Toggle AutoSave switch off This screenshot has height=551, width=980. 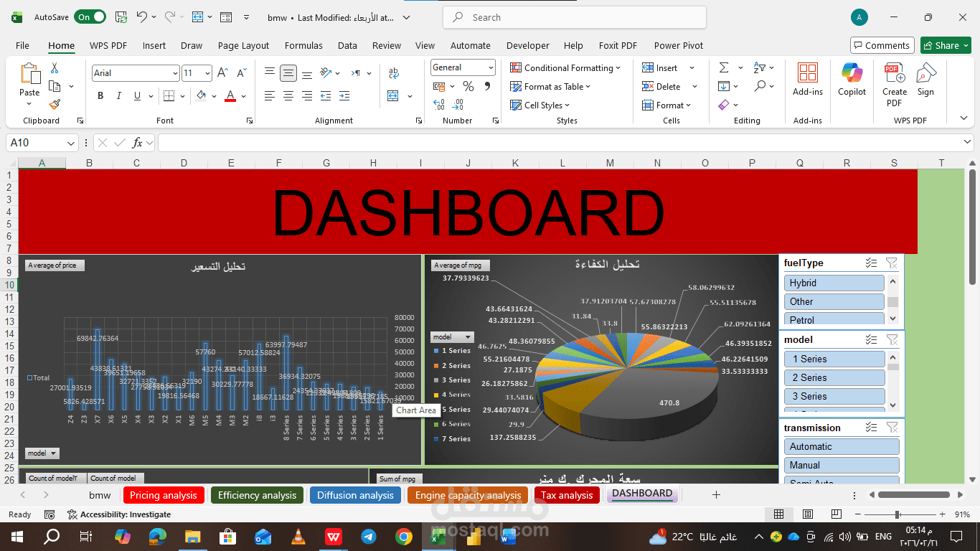pos(90,17)
